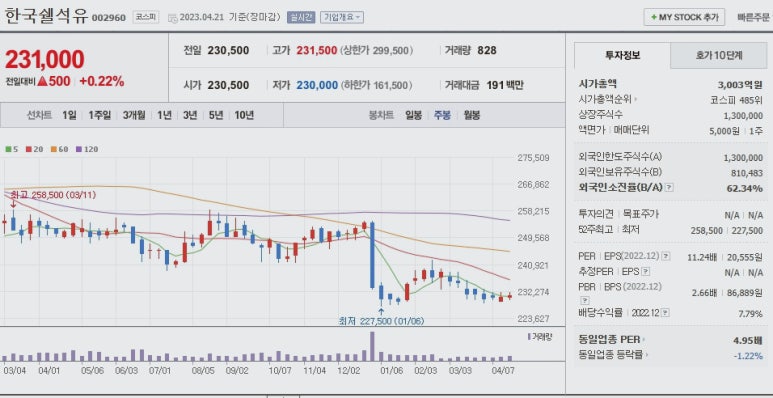Click the large blue December drop candle
773x398 pixels.
[x=372, y=255]
